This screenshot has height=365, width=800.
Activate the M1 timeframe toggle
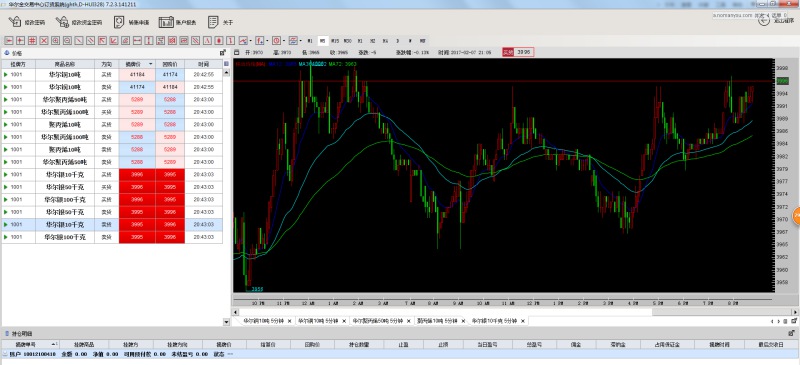pos(310,40)
